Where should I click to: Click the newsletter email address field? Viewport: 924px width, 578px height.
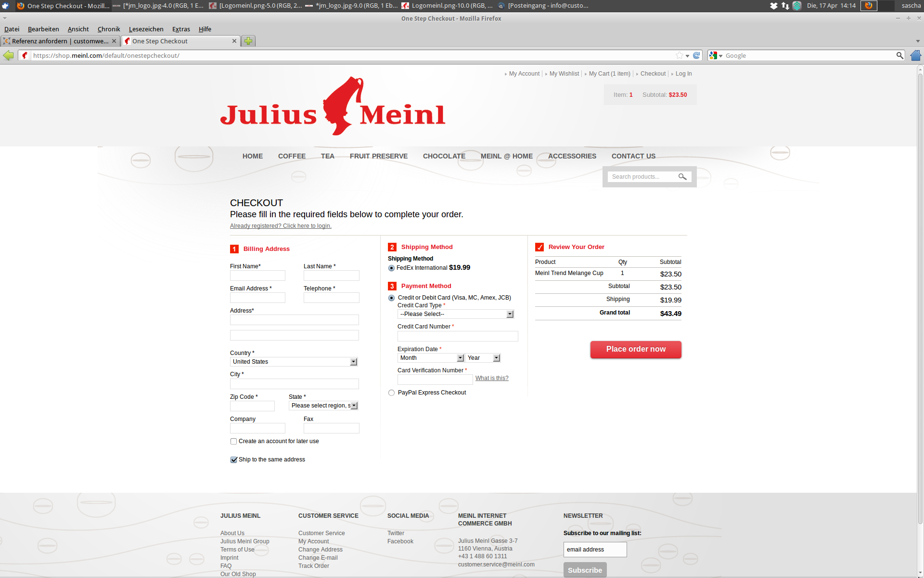point(595,550)
